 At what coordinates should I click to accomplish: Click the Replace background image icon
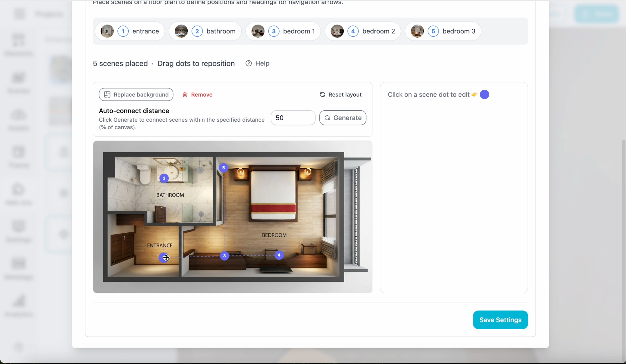107,94
